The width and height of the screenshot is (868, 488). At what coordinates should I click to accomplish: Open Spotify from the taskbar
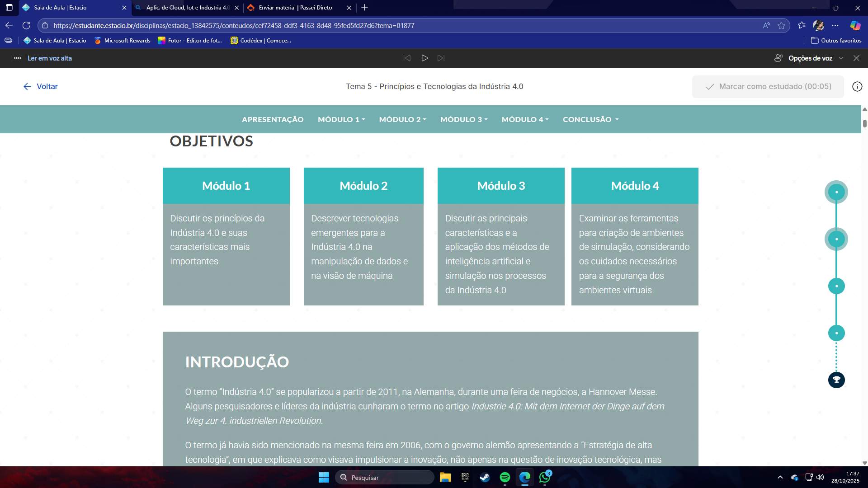tap(505, 478)
